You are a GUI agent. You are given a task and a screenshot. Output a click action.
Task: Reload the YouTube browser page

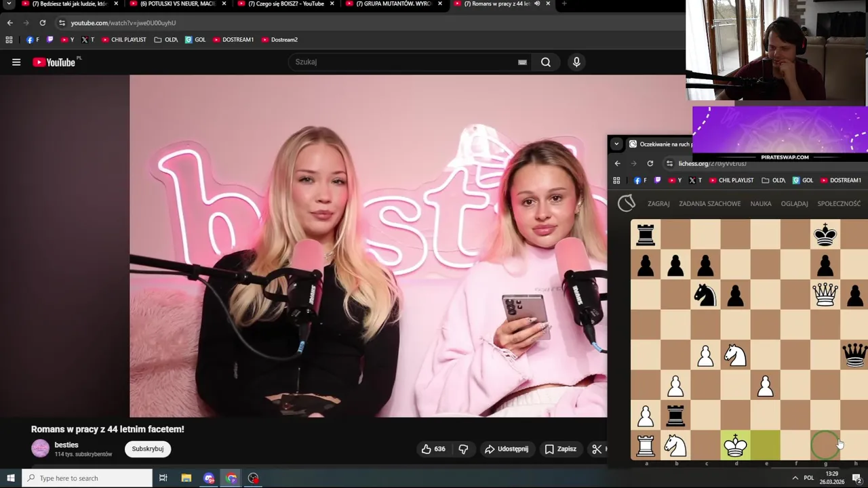coord(42,23)
